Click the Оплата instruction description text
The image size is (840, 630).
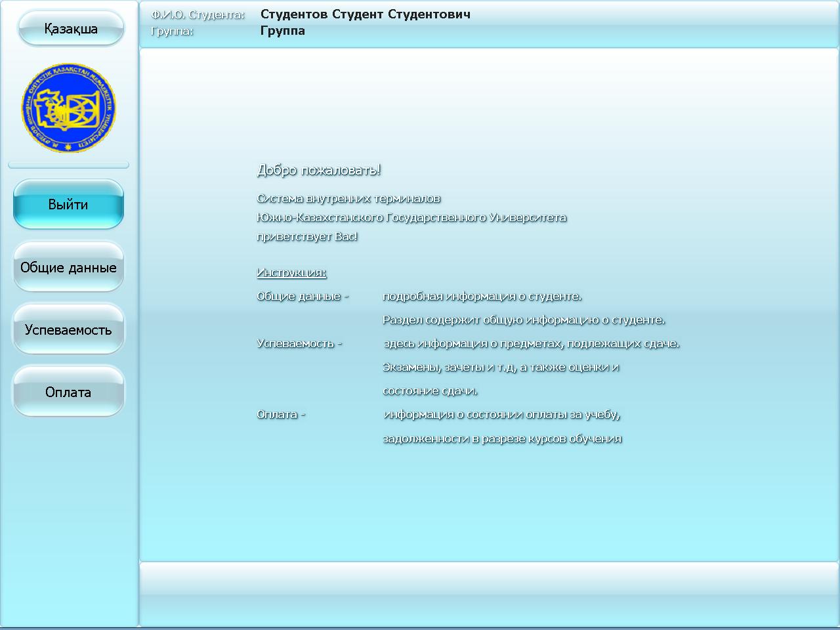point(502,414)
